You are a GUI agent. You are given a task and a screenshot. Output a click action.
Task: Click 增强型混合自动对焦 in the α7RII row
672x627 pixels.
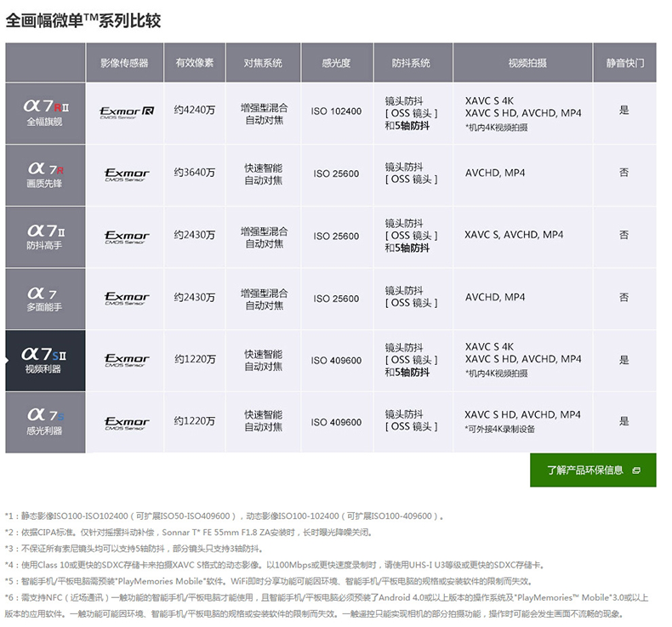point(264,114)
